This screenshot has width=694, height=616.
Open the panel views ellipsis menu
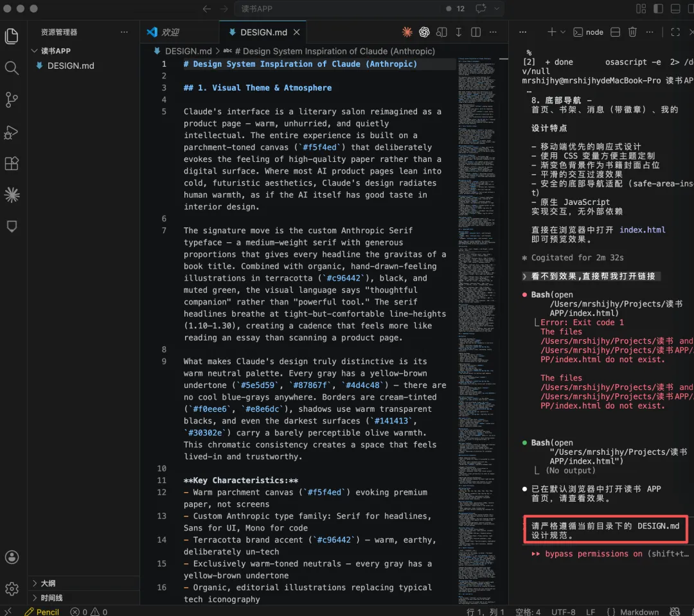522,32
